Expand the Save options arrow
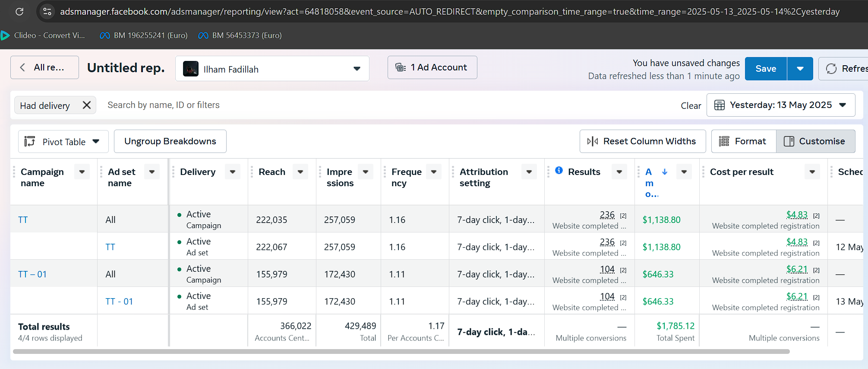868x369 pixels. 800,69
